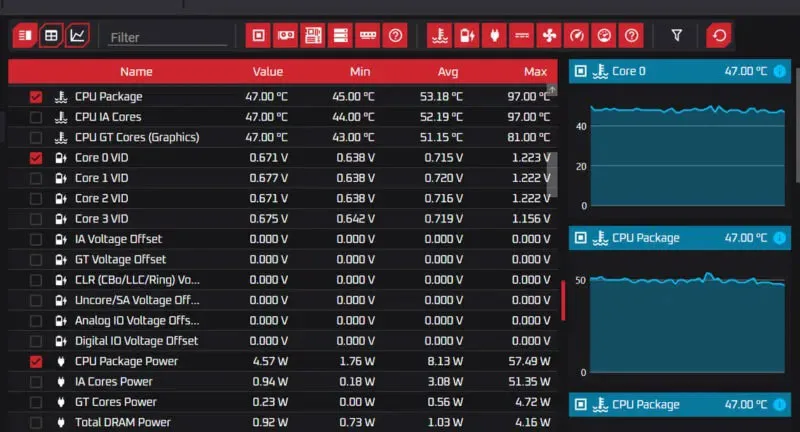Filter sensors by temperature thermometer icon
Image resolution: width=800 pixels, height=432 pixels.
coord(438,36)
